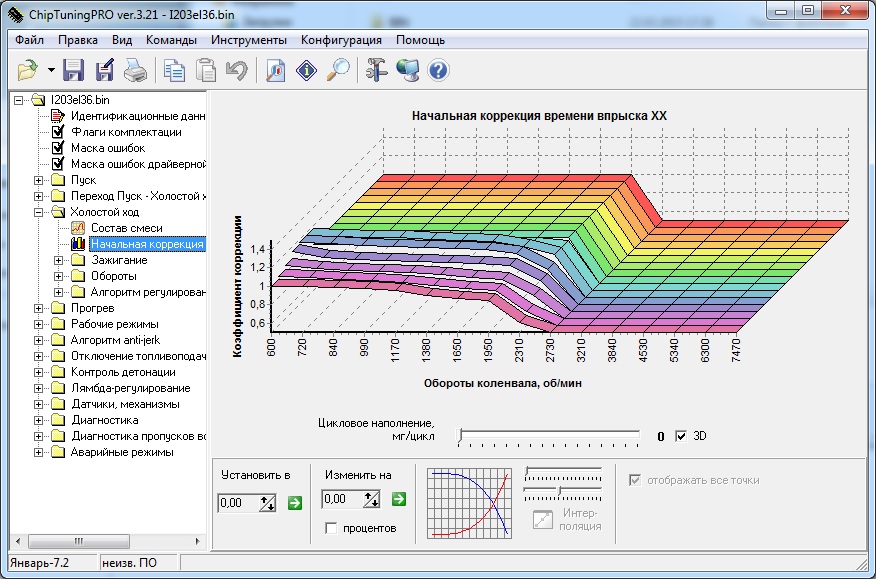Click the magnifying glass search icon

(x=339, y=70)
